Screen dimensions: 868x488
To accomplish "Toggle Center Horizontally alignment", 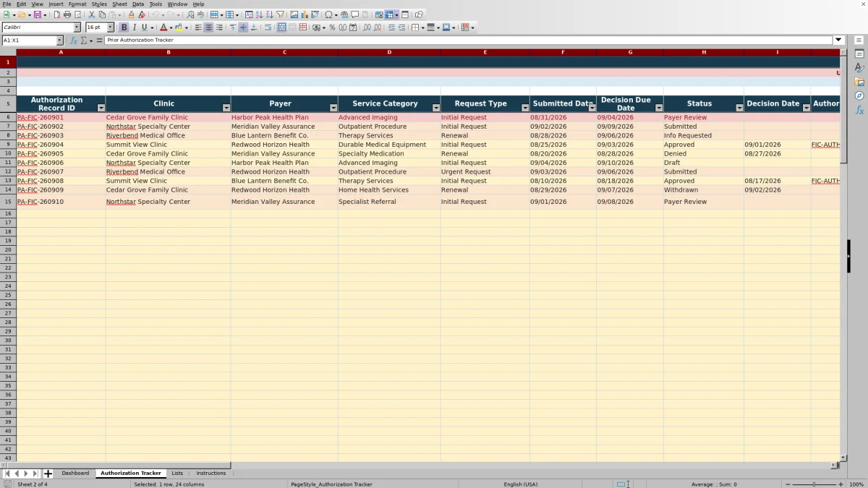I will pos(208,27).
